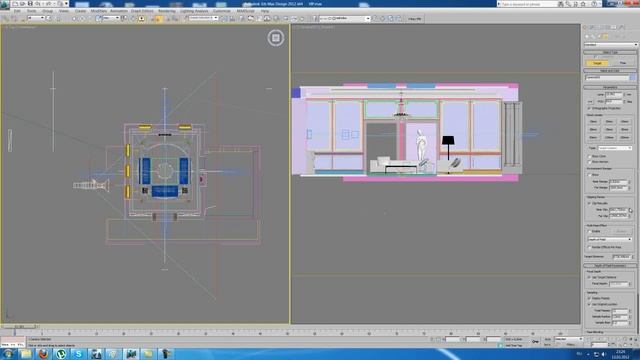Open the Motion tab of command panel

[x=608, y=28]
